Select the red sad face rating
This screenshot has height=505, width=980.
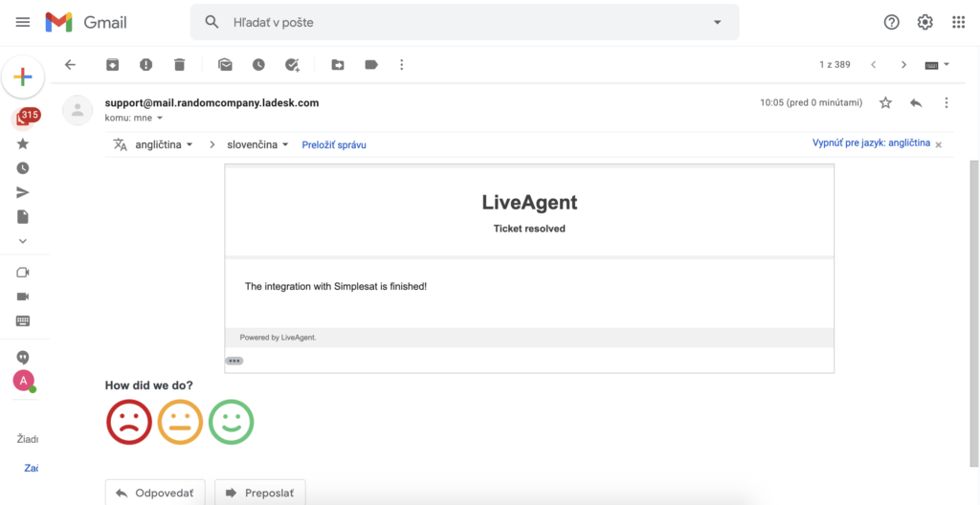coord(129,422)
